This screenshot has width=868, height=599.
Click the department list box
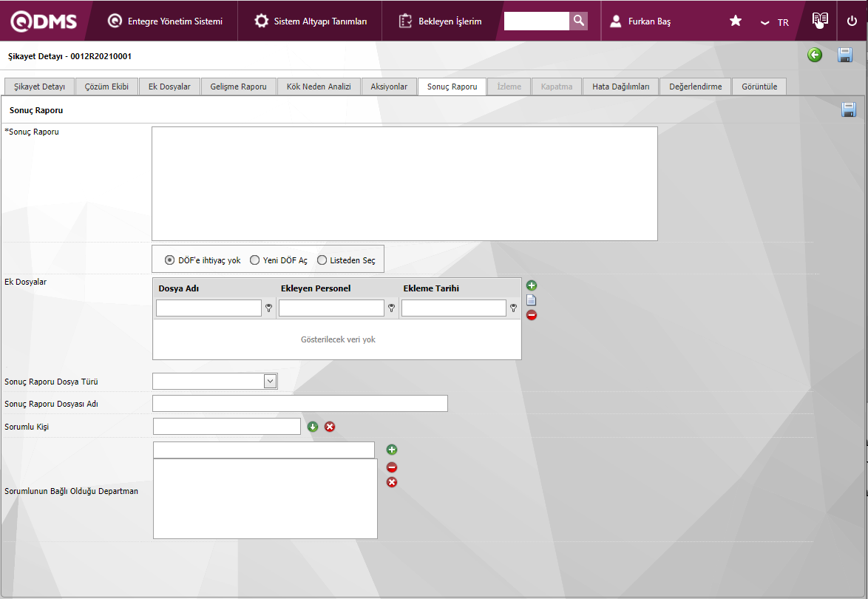(265, 499)
